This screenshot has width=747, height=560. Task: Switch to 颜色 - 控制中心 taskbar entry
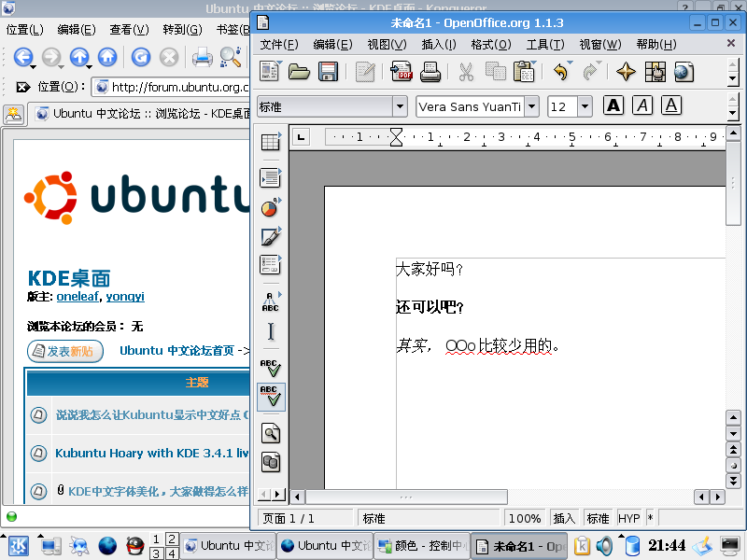423,546
